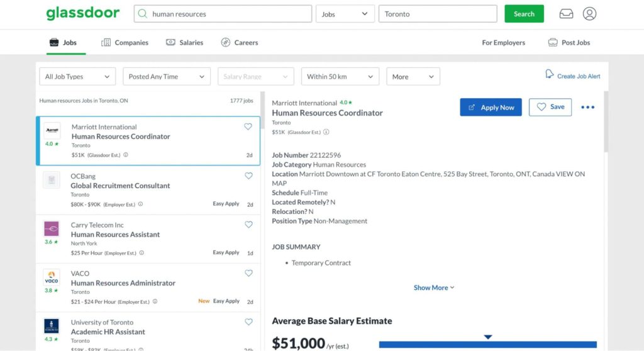Click the average salary estimate bar
The width and height of the screenshot is (644, 351).
point(488,345)
